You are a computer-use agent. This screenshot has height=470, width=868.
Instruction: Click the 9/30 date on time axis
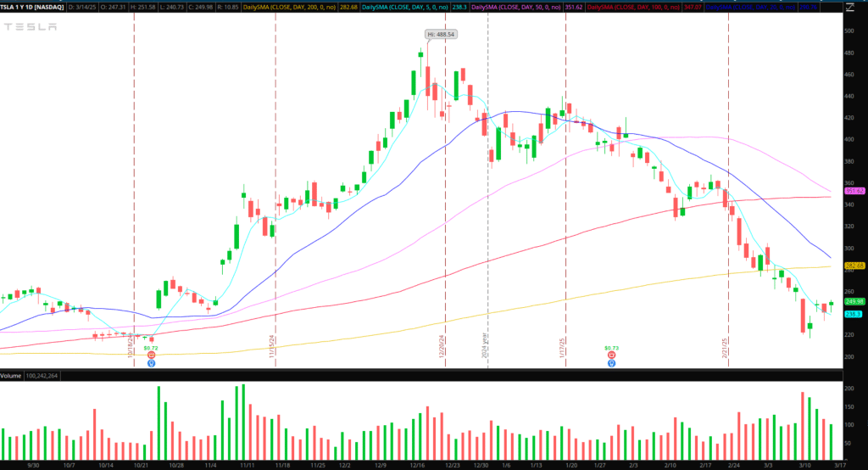(x=33, y=466)
